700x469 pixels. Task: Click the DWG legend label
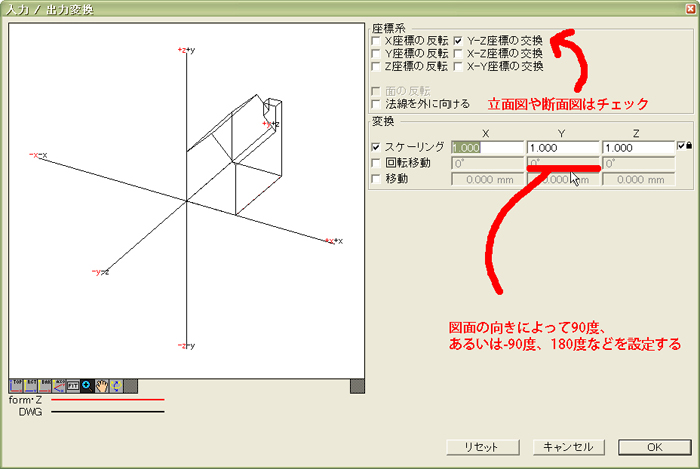tap(30, 412)
